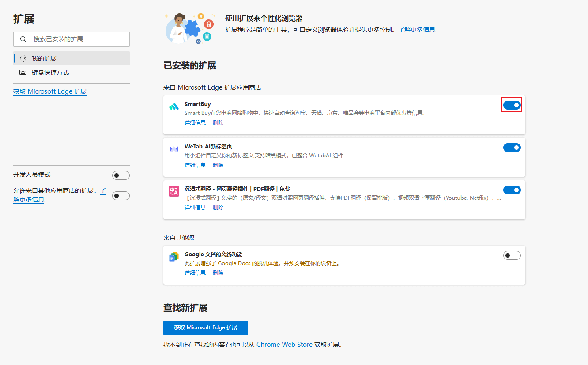
Task: Click the search magnifier icon
Action: pyautogui.click(x=23, y=39)
